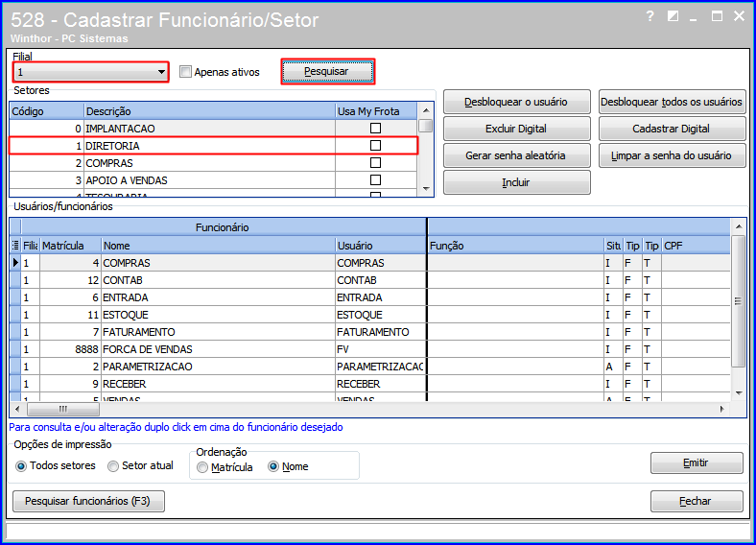The image size is (756, 545).
Task: Select the APOIO A VENDAS sector row
Action: 213,180
